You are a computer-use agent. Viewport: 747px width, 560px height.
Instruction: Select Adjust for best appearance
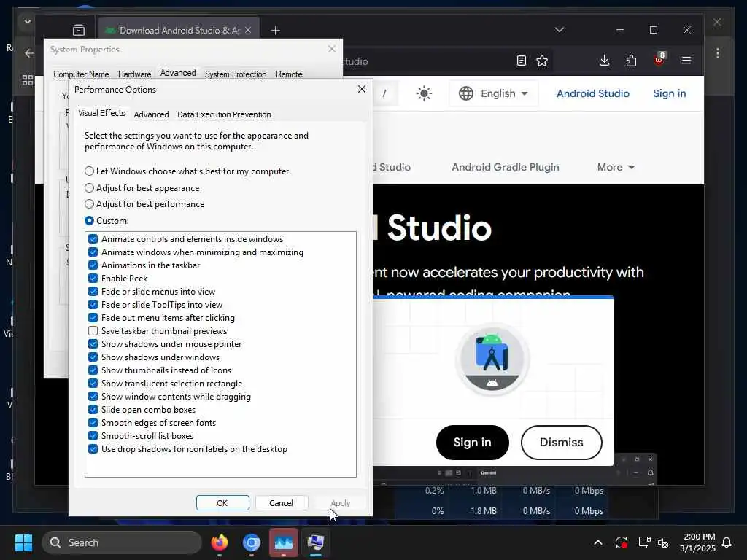pyautogui.click(x=142, y=188)
